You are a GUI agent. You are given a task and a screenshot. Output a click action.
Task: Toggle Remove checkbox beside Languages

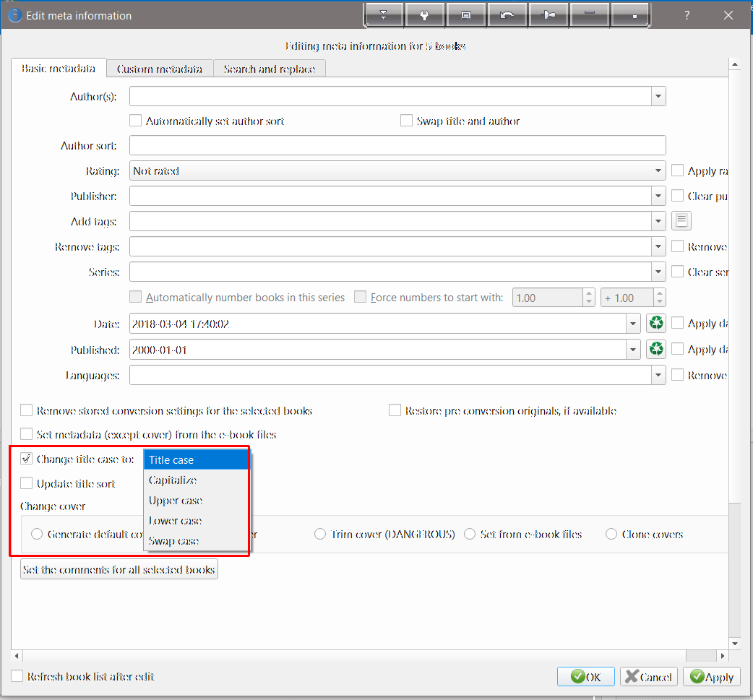677,375
